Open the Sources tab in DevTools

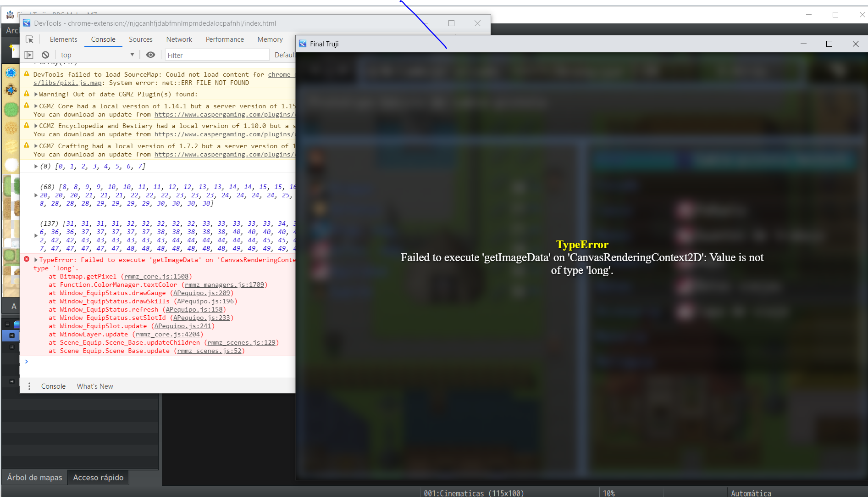[141, 39]
